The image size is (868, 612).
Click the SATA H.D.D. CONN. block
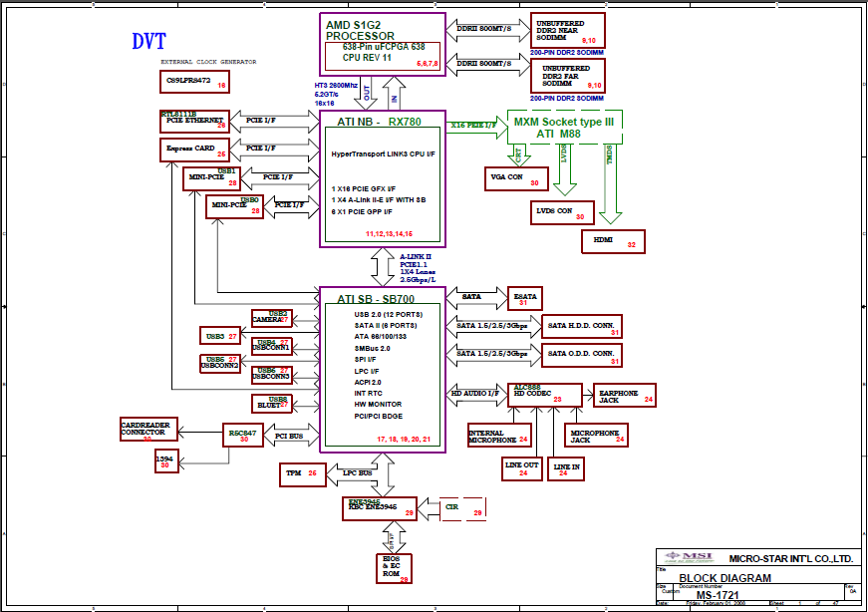coord(582,326)
